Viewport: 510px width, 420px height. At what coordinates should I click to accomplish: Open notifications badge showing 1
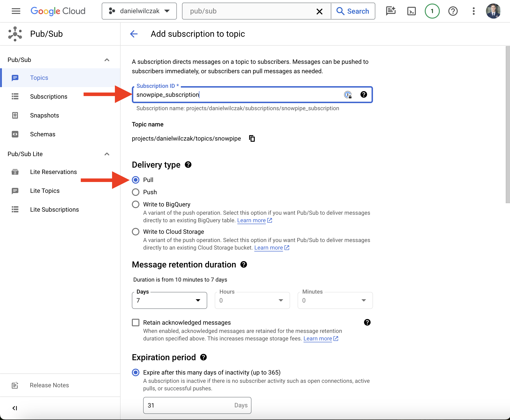(x=432, y=11)
